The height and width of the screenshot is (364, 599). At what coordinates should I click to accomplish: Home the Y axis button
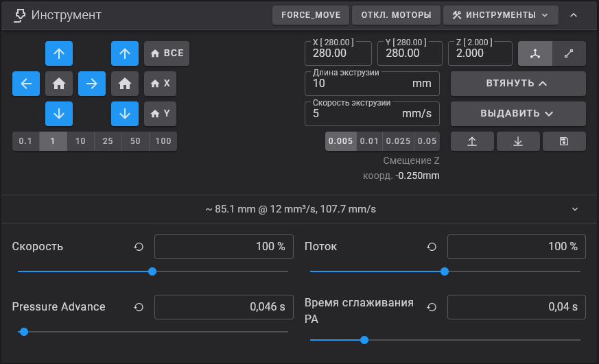coord(160,114)
